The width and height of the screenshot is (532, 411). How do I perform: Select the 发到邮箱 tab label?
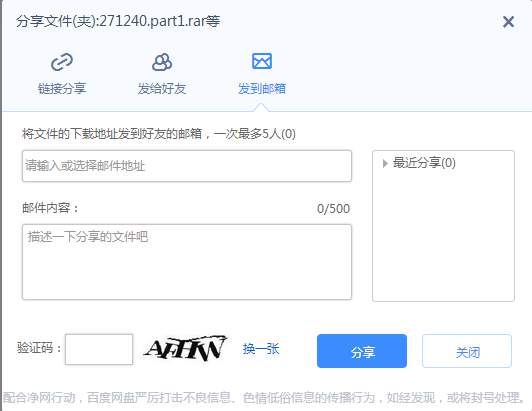pos(262,89)
